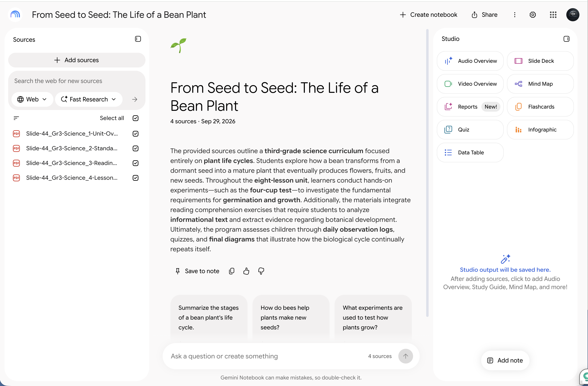Click the PDF icon of Slide-44_Gr3-Science_3-Readin
The image size is (588, 386).
tap(16, 163)
